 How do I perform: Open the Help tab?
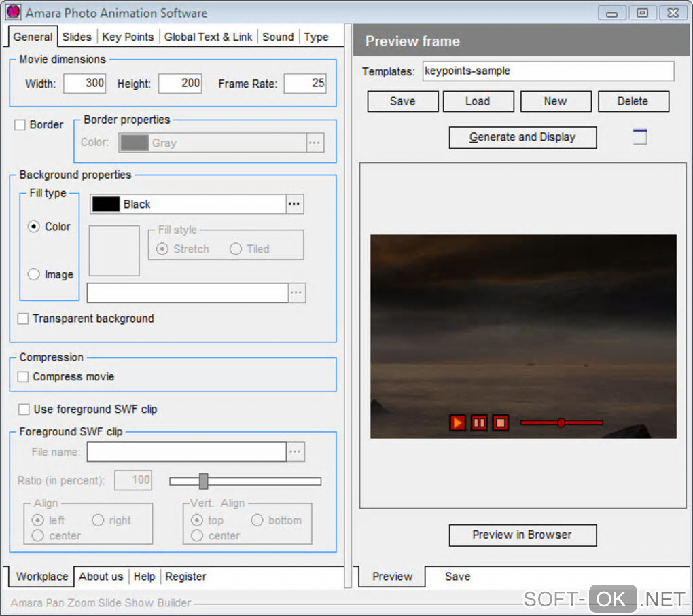[x=144, y=577]
